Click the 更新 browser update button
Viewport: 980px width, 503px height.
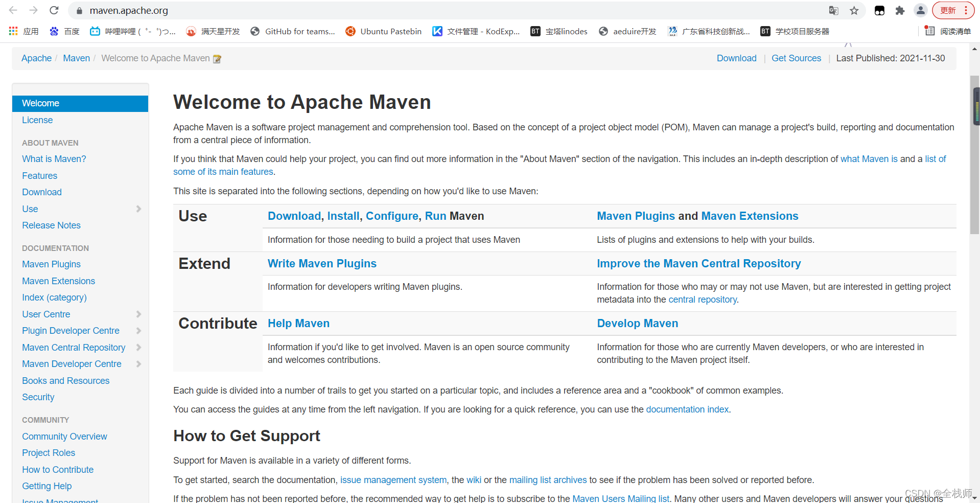point(948,10)
